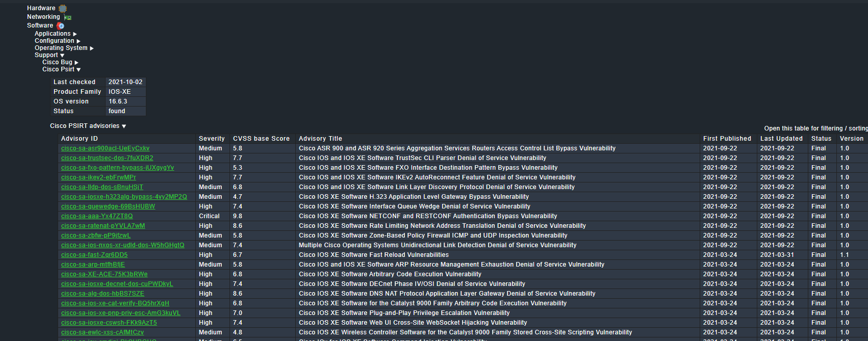Click the 'OS version' label cell
Image resolution: width=868 pixels, height=341 pixels.
[x=78, y=101]
